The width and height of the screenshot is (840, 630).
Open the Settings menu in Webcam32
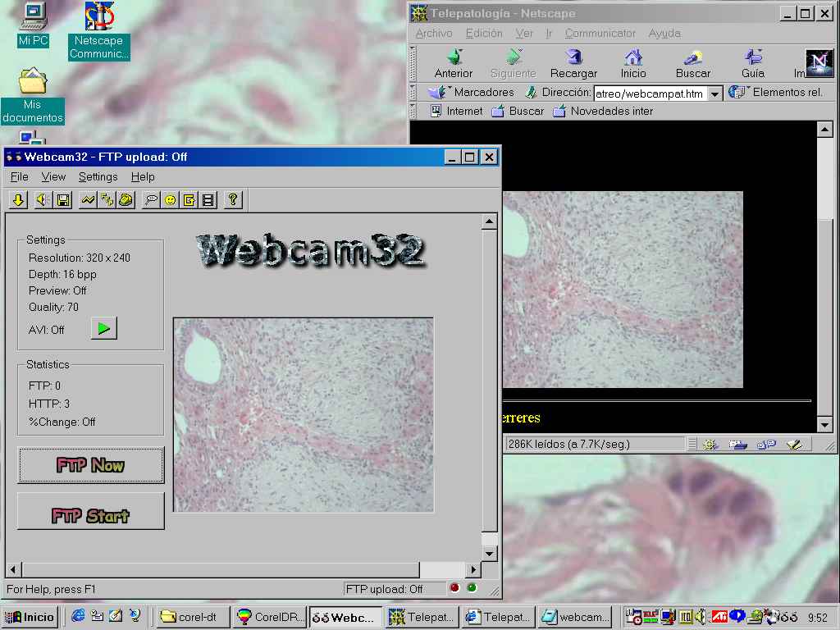[98, 176]
